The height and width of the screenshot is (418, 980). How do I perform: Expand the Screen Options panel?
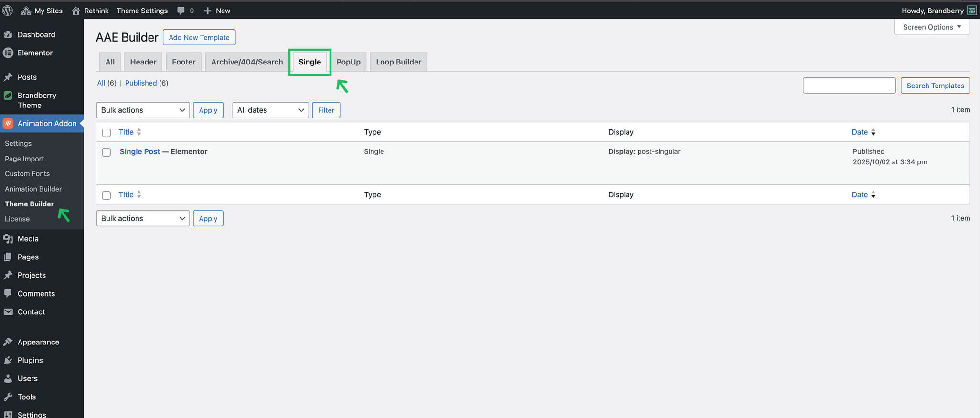(931, 27)
